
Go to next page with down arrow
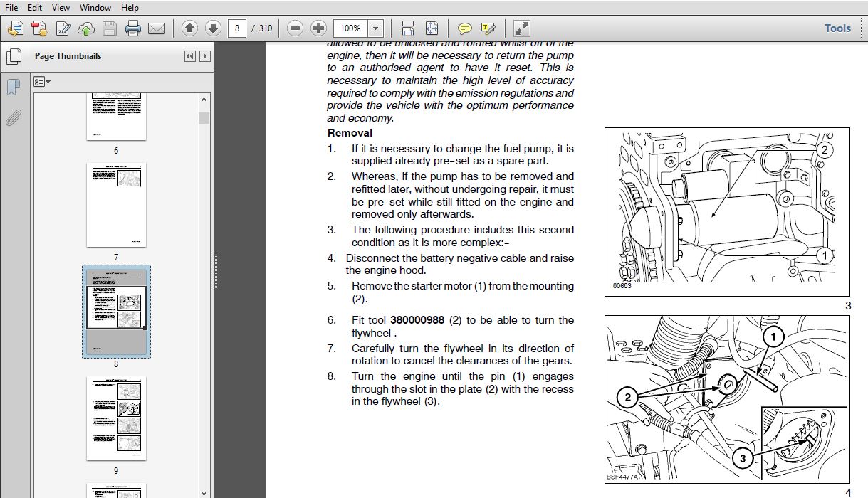coord(213,28)
